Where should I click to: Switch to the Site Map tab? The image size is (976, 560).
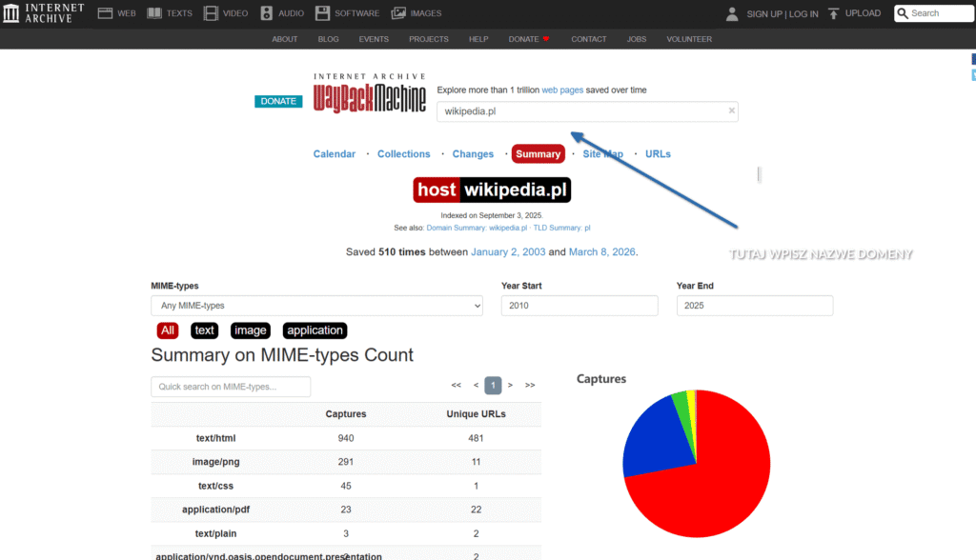pos(602,154)
